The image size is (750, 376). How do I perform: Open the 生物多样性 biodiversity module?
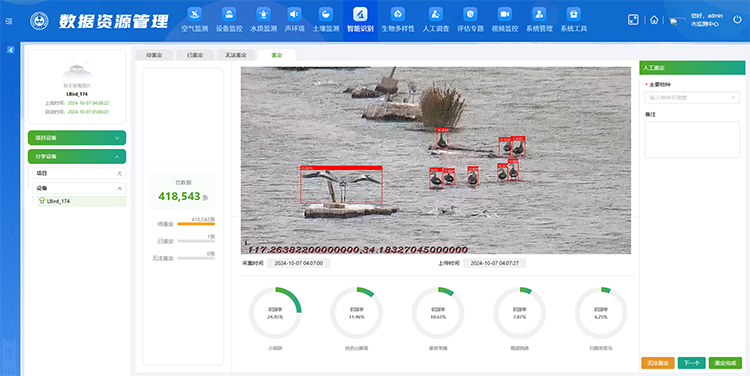tap(397, 20)
